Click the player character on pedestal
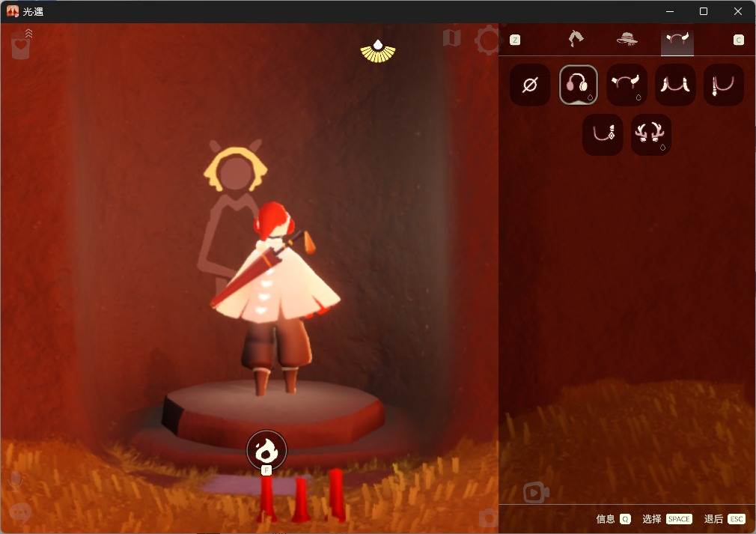Viewport: 756px width, 534px height. click(x=275, y=299)
